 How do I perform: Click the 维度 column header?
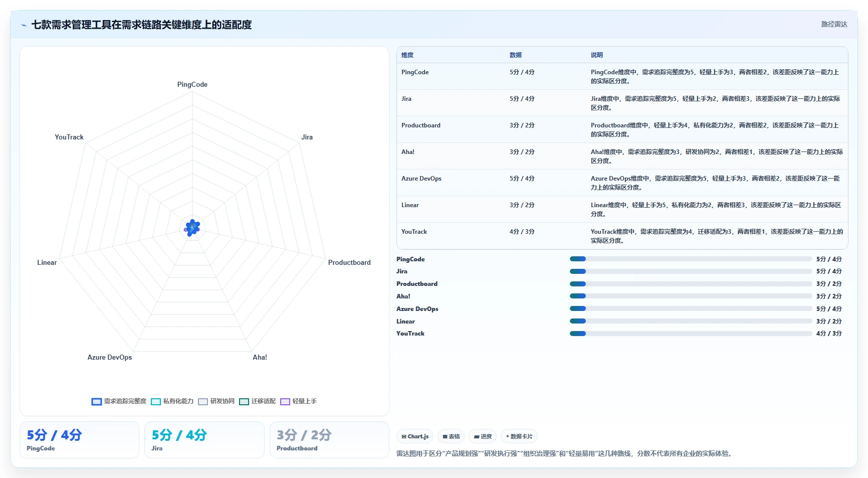pos(407,55)
